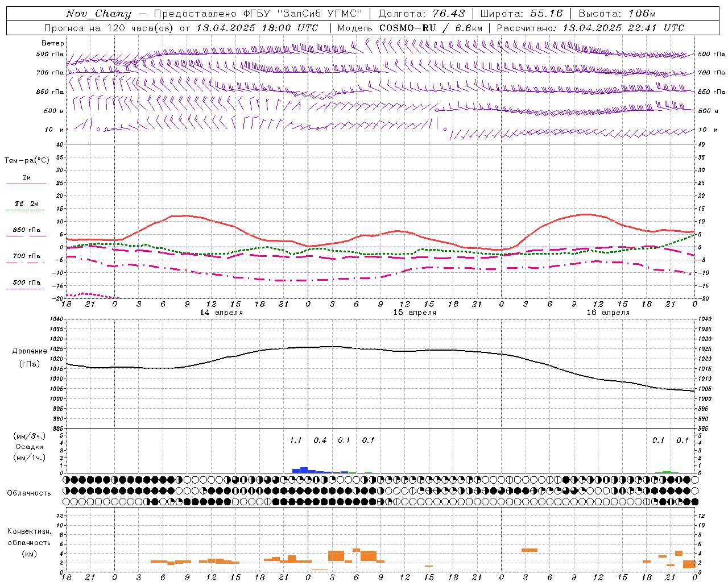The height and width of the screenshot is (582, 728).
Task: Select the text Долгота: 76.43
Action: tap(421, 14)
